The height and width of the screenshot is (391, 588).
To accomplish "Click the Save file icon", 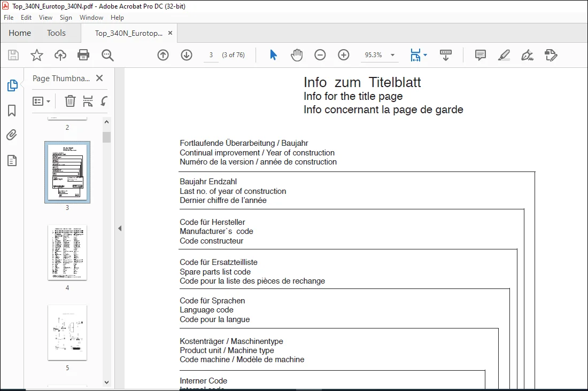I will tap(13, 55).
